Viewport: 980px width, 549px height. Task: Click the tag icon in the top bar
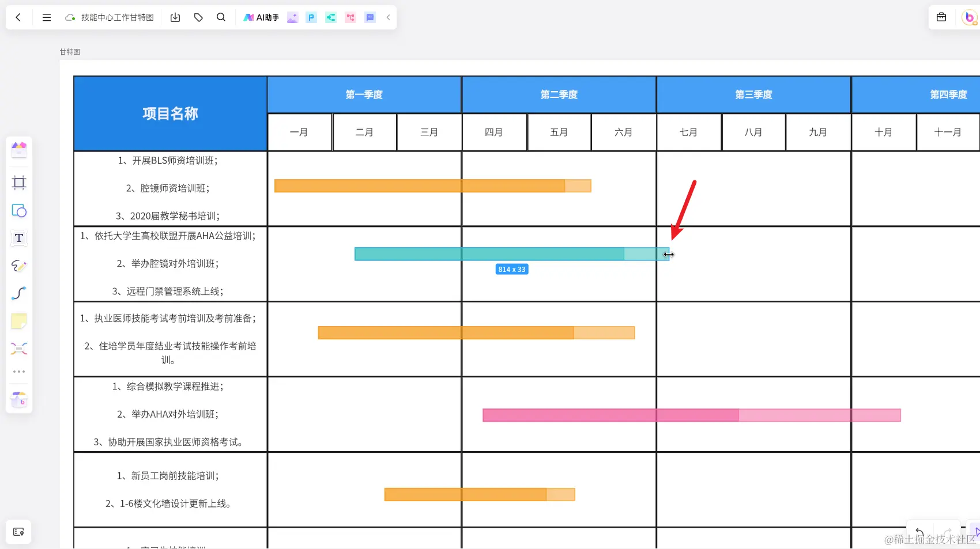[x=198, y=17]
